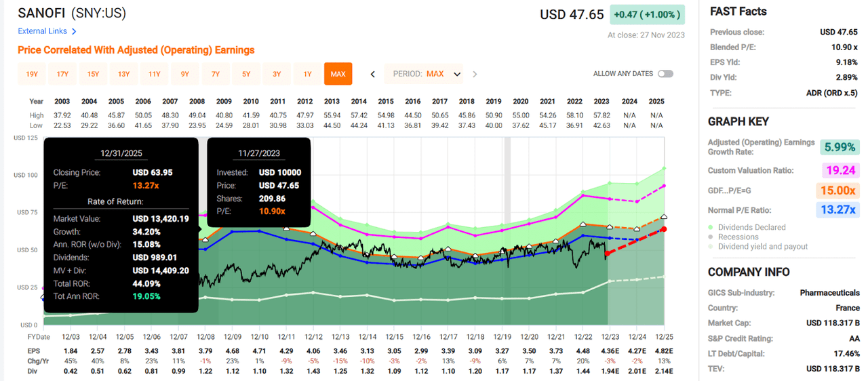868x381 pixels.
Task: Click the 2.14E dividend estimate value
Action: (x=664, y=371)
